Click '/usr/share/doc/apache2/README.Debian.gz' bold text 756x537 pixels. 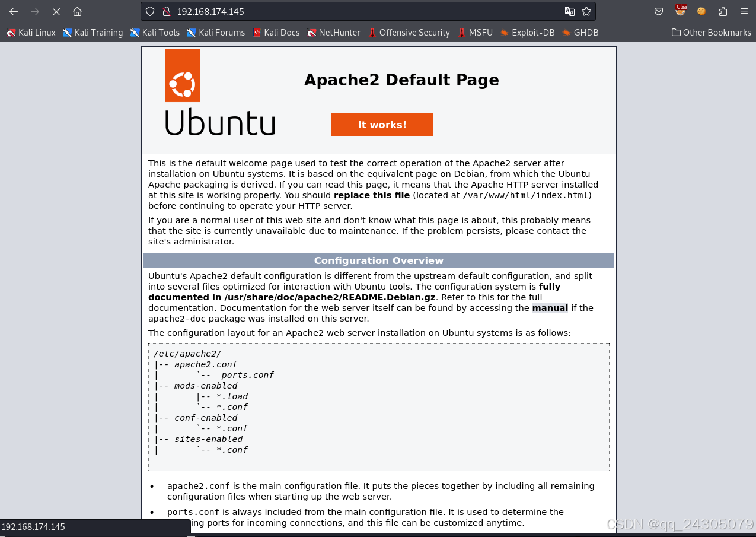pos(330,297)
